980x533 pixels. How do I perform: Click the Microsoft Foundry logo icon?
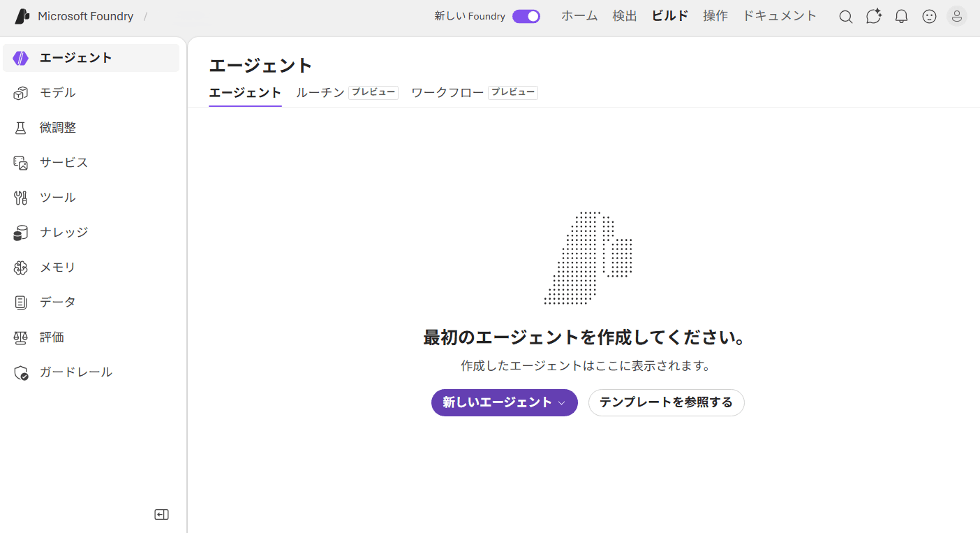pos(22,16)
